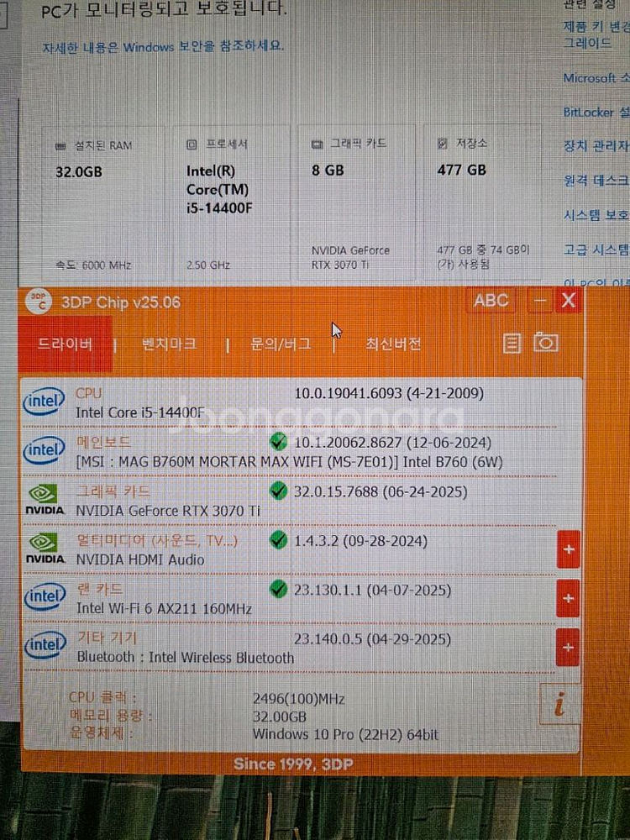The image size is (630, 840).
Task: Click the orange info i button
Action: pos(559,704)
